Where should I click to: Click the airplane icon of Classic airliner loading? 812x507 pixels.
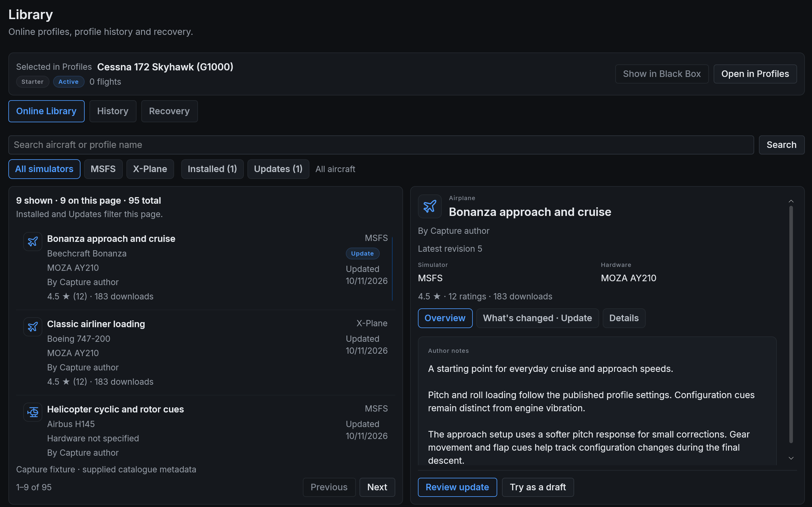point(32,327)
